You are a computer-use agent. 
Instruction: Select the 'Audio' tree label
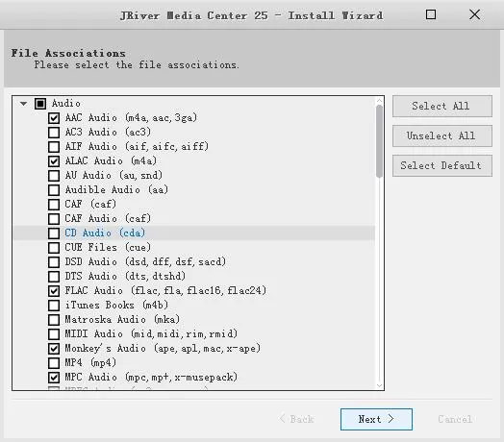66,104
